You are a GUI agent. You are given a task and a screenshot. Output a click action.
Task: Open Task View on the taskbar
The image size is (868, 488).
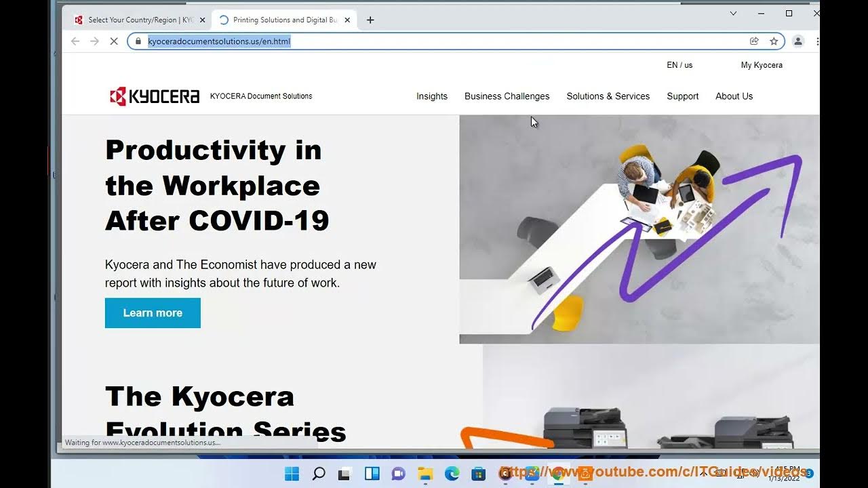(x=345, y=474)
